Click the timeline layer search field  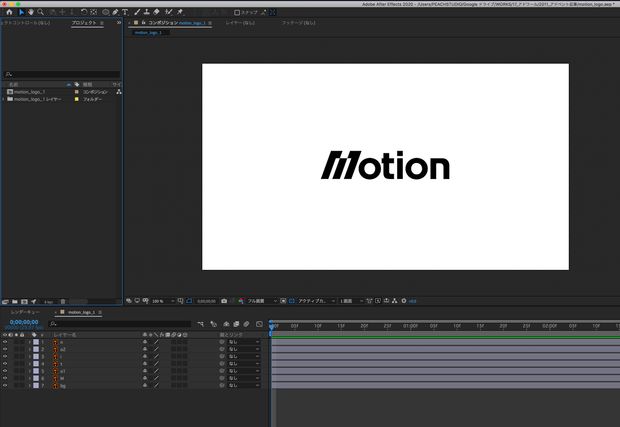coord(119,324)
